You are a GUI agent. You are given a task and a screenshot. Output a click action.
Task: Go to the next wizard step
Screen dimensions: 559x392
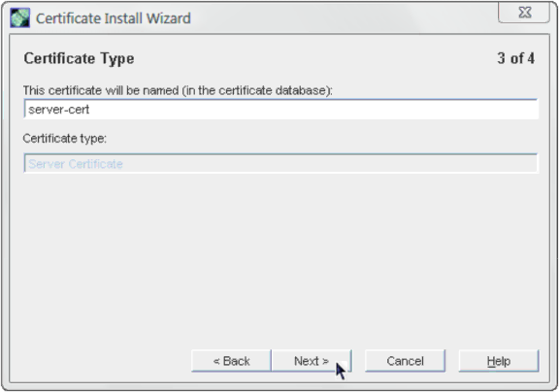pos(312,361)
